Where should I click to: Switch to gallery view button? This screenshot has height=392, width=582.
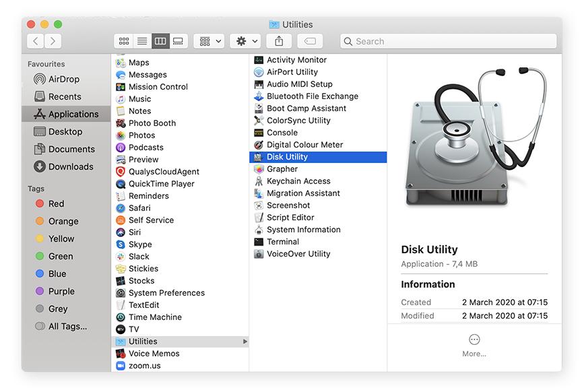coord(179,41)
